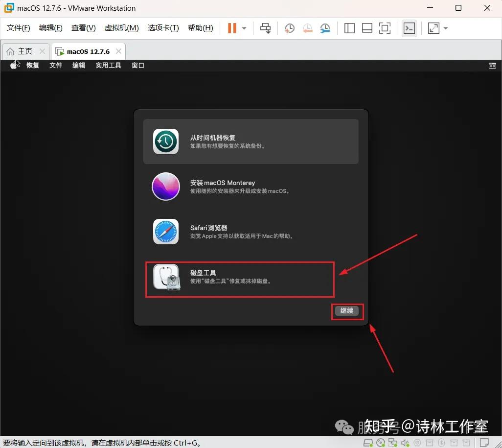Pause the virtual machine
502x448 pixels.
232,28
